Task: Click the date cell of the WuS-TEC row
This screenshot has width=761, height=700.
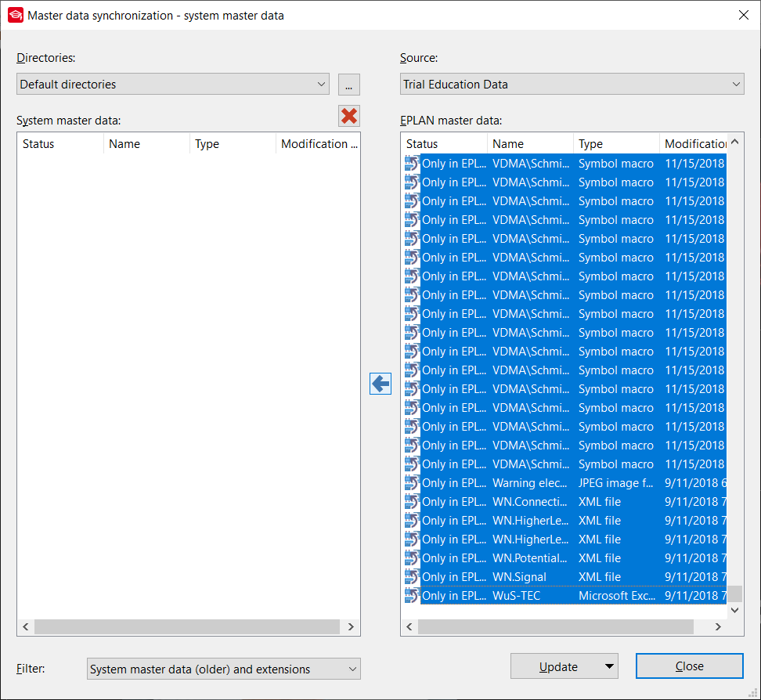Action: click(694, 596)
